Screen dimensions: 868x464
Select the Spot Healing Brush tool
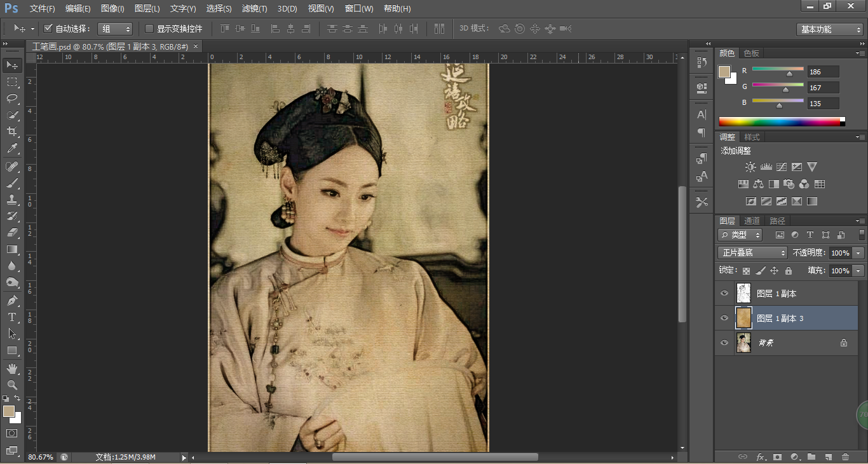(x=12, y=167)
